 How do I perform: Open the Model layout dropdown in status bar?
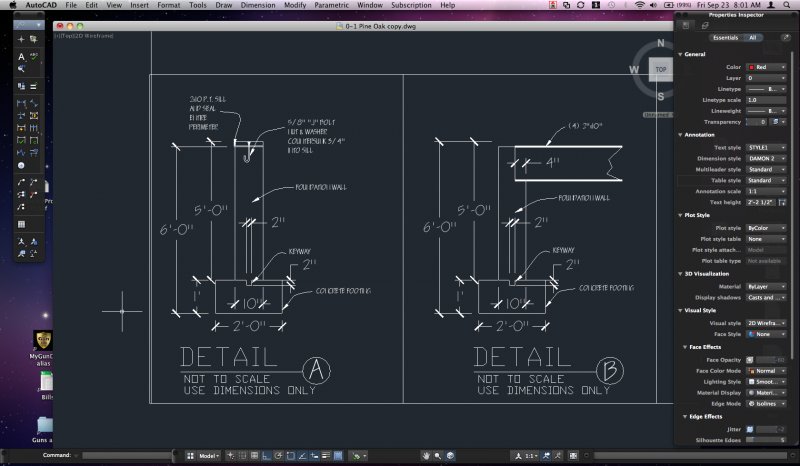[x=210, y=455]
